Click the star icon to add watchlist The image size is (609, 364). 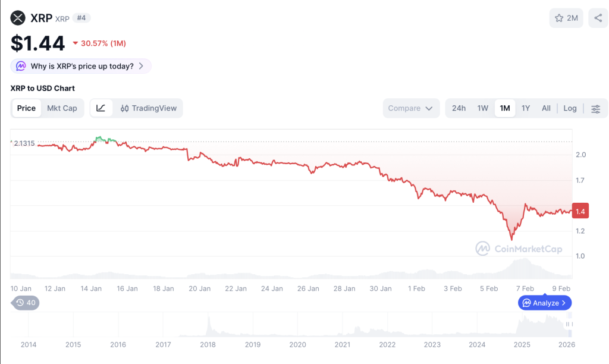click(x=560, y=18)
